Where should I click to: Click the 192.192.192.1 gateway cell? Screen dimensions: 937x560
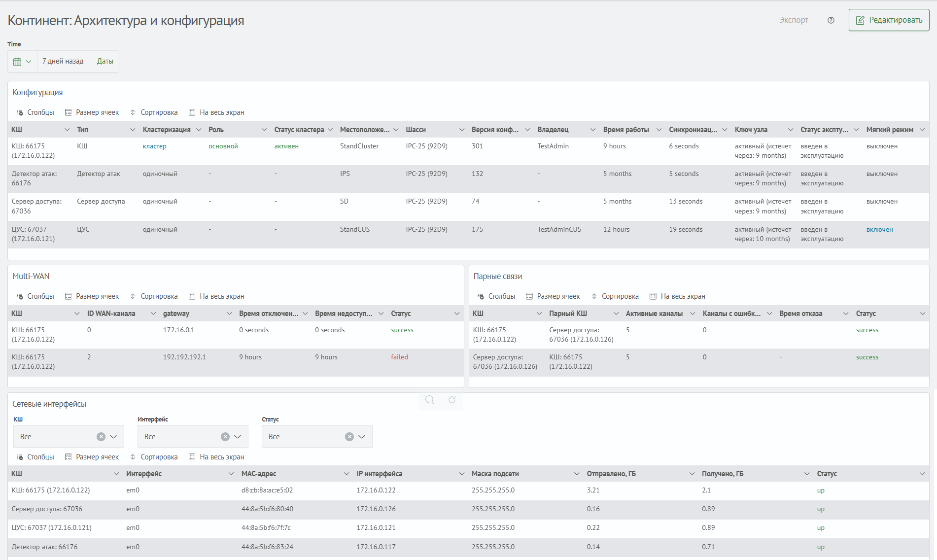(x=184, y=357)
